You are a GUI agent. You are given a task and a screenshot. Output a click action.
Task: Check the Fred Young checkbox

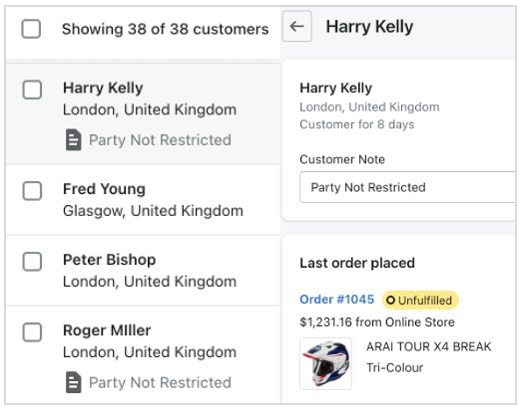point(32,191)
